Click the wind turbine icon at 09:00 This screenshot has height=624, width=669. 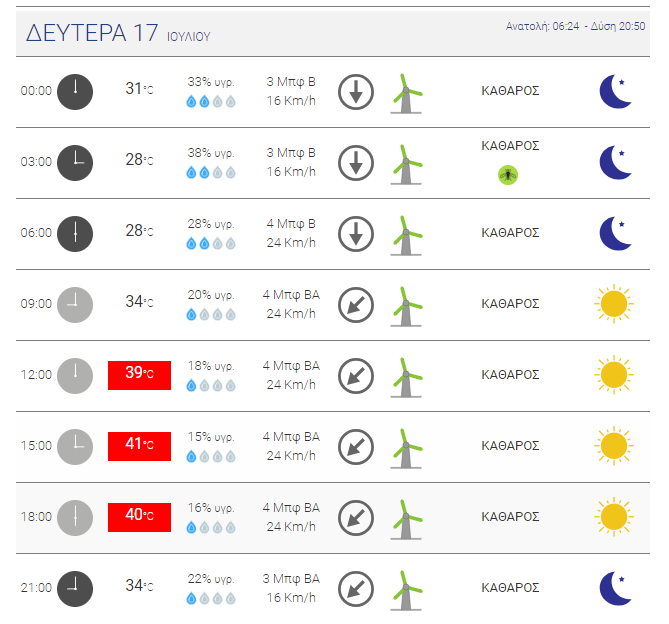[406, 307]
